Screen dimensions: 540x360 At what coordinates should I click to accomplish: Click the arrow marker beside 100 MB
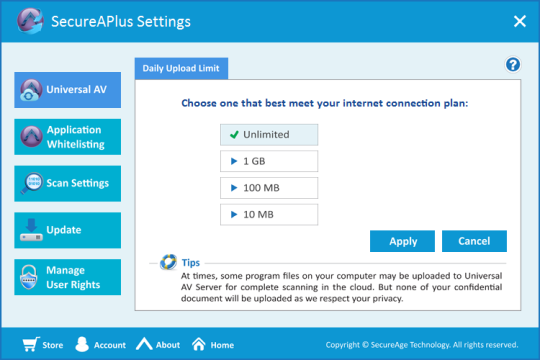(234, 188)
